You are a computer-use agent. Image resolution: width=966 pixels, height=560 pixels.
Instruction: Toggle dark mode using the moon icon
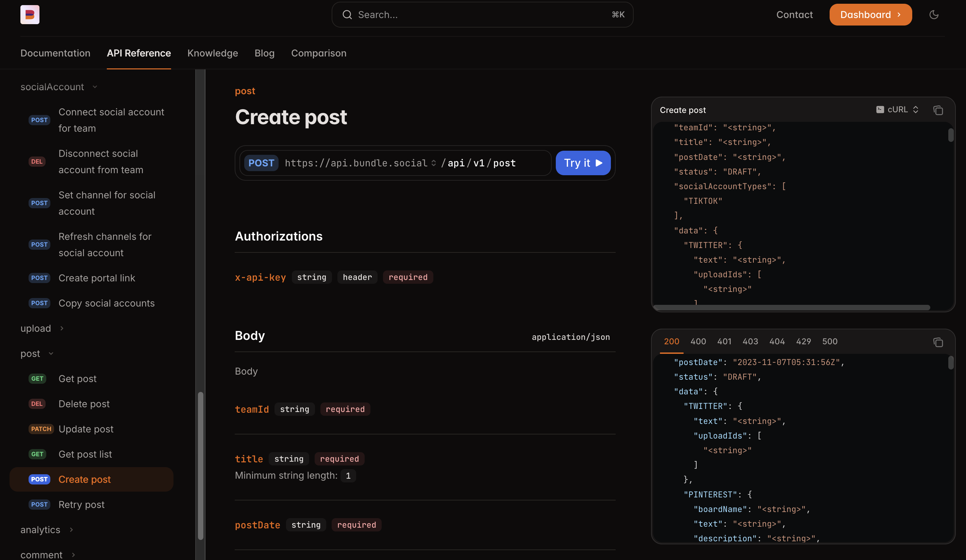click(x=934, y=15)
